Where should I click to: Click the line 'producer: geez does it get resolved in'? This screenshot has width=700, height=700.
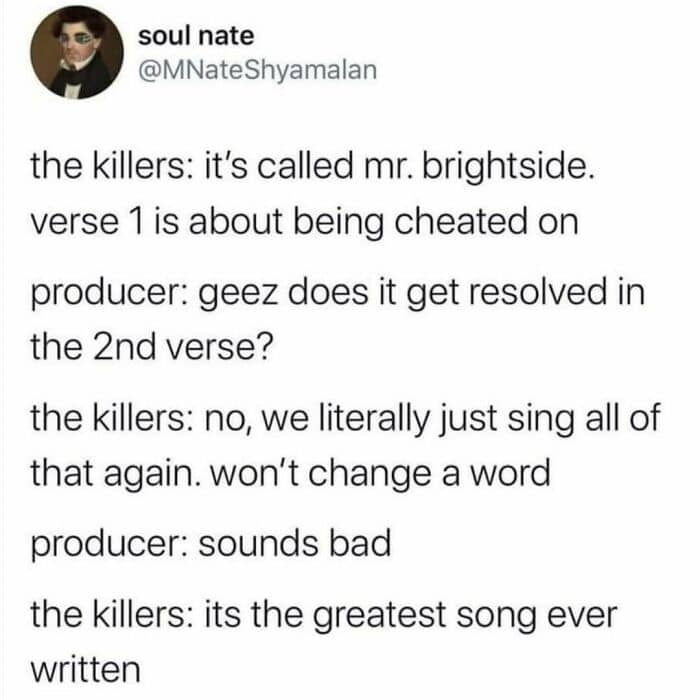coord(338,293)
